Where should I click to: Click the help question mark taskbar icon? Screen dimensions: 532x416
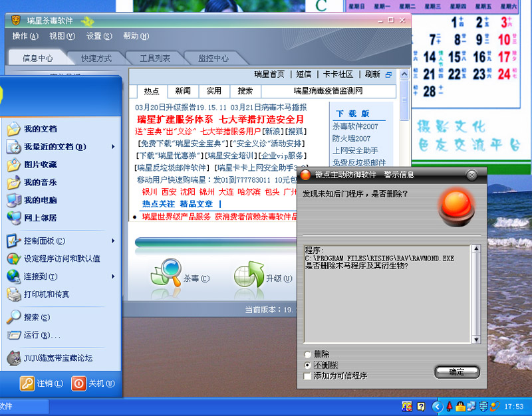[x=421, y=406]
